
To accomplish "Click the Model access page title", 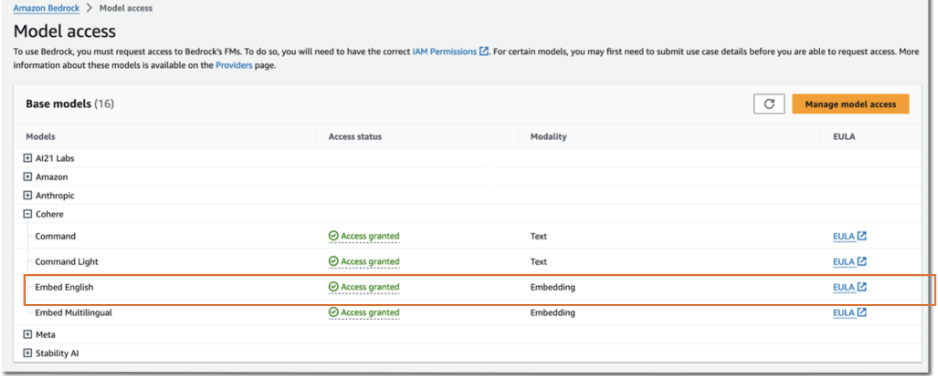I will [65, 31].
